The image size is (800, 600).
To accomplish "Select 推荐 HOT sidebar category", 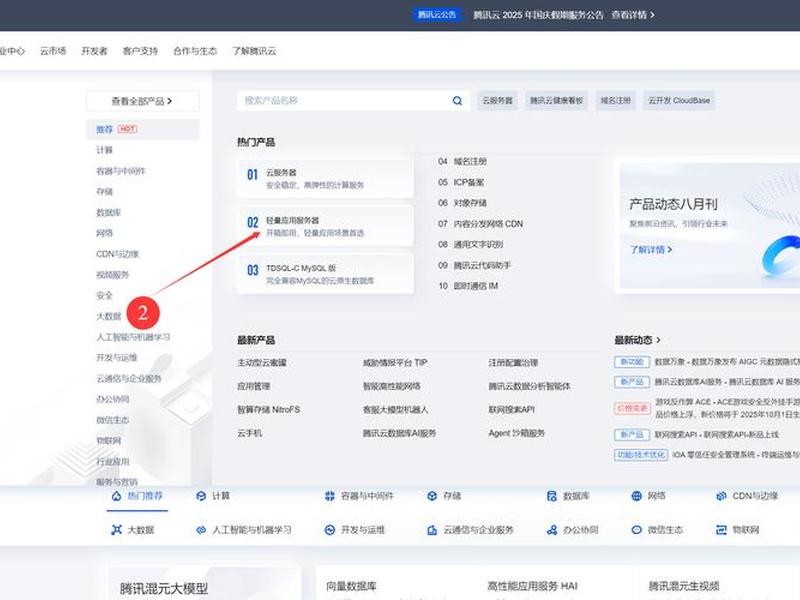I will 142,129.
